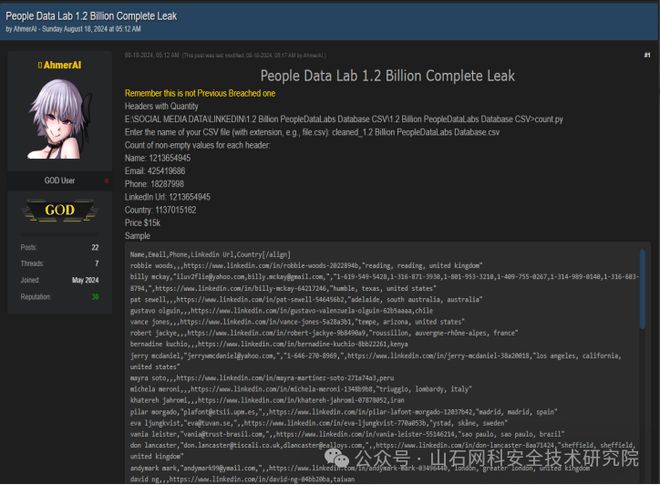
Task: Click the 'Price $15k' text
Action: pyautogui.click(x=142, y=223)
